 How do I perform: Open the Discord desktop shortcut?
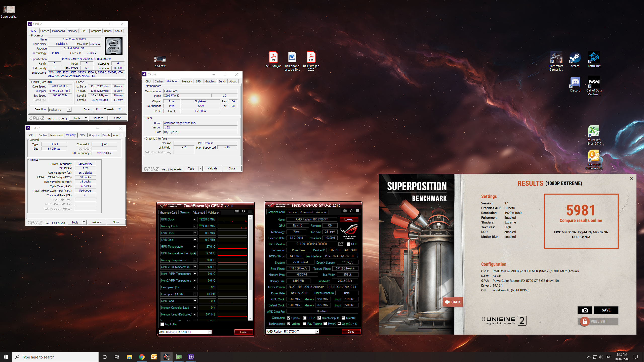(x=575, y=84)
